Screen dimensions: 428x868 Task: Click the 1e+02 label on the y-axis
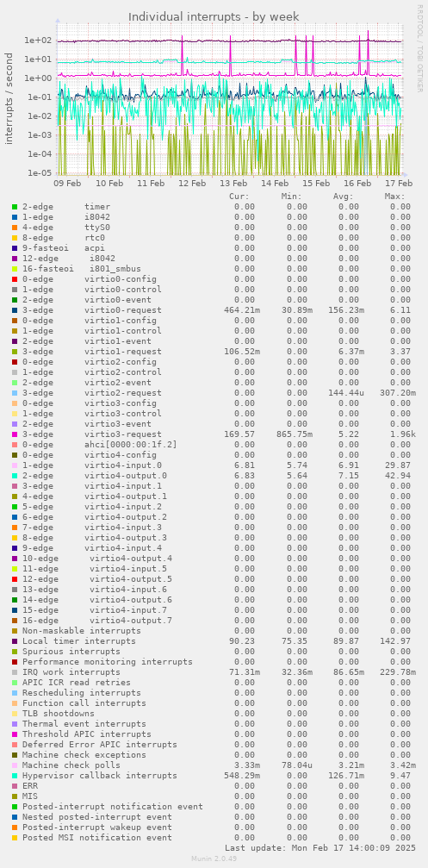point(37,41)
